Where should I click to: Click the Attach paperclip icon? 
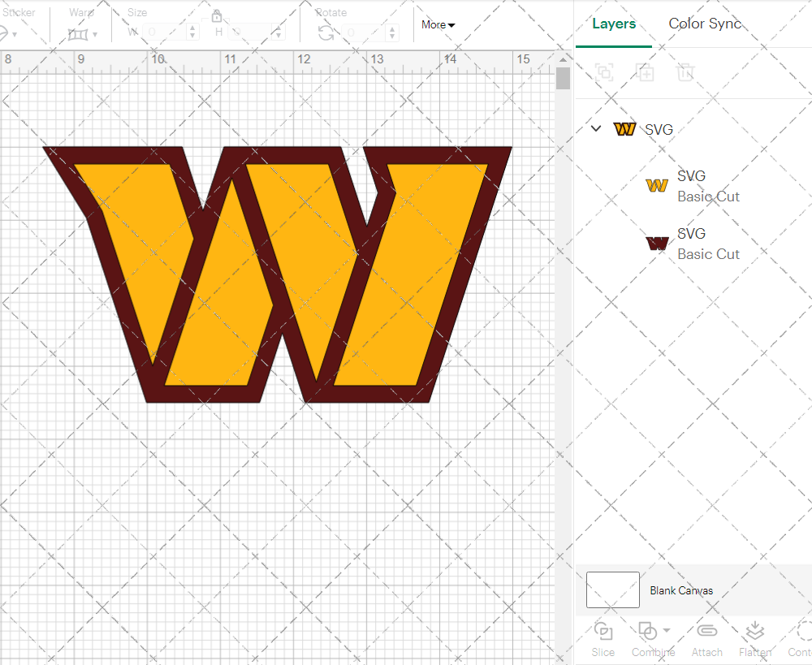tap(706, 631)
